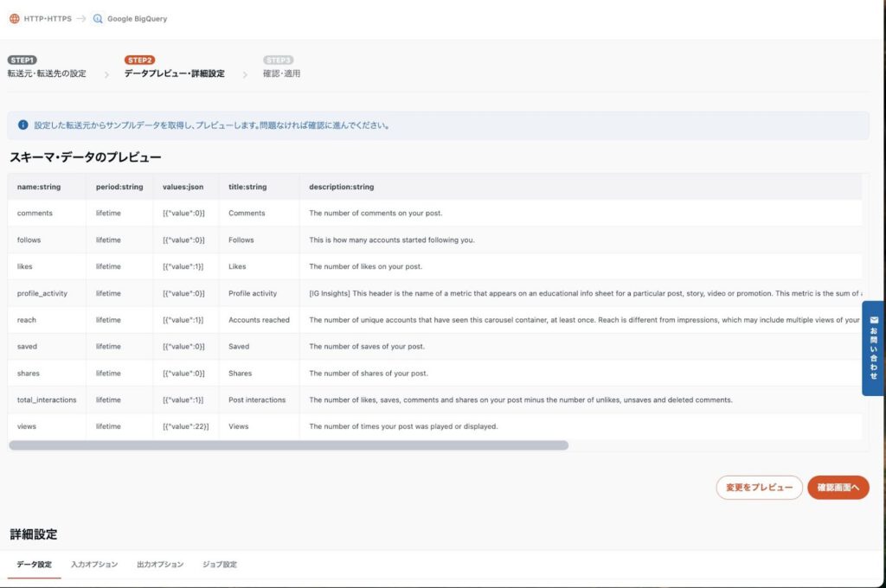Viewport: 886px width, 588px height.
Task: Click the Google BigQuery icon
Action: [98, 18]
